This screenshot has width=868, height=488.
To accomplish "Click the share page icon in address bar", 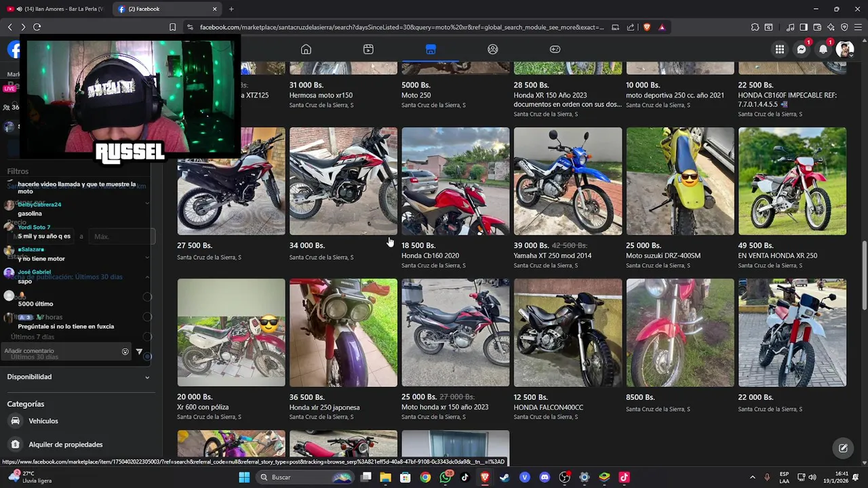I will pos(631,27).
